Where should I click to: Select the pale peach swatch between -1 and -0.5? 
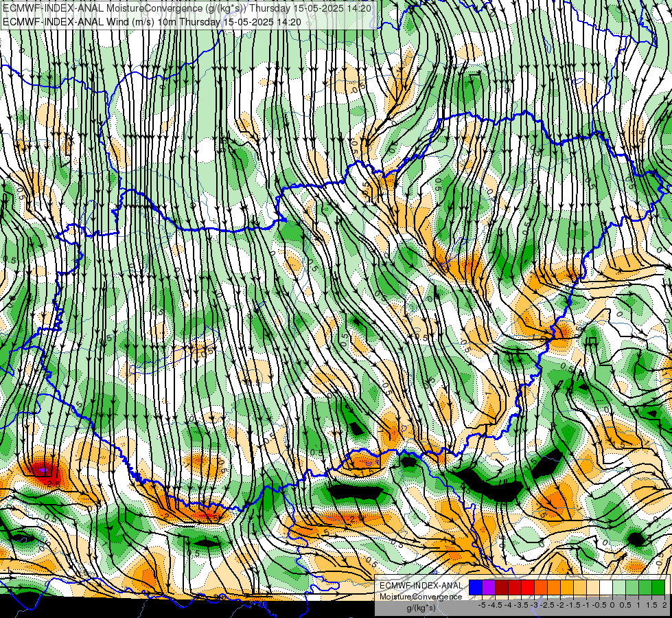[x=592, y=588]
